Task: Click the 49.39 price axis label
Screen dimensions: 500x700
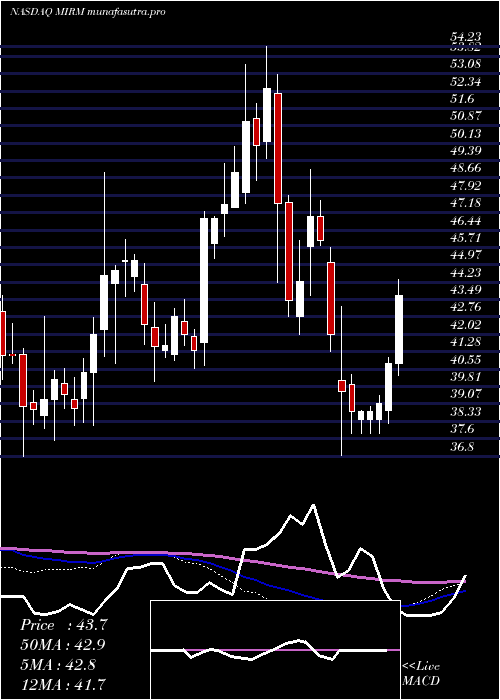Action: (x=465, y=151)
